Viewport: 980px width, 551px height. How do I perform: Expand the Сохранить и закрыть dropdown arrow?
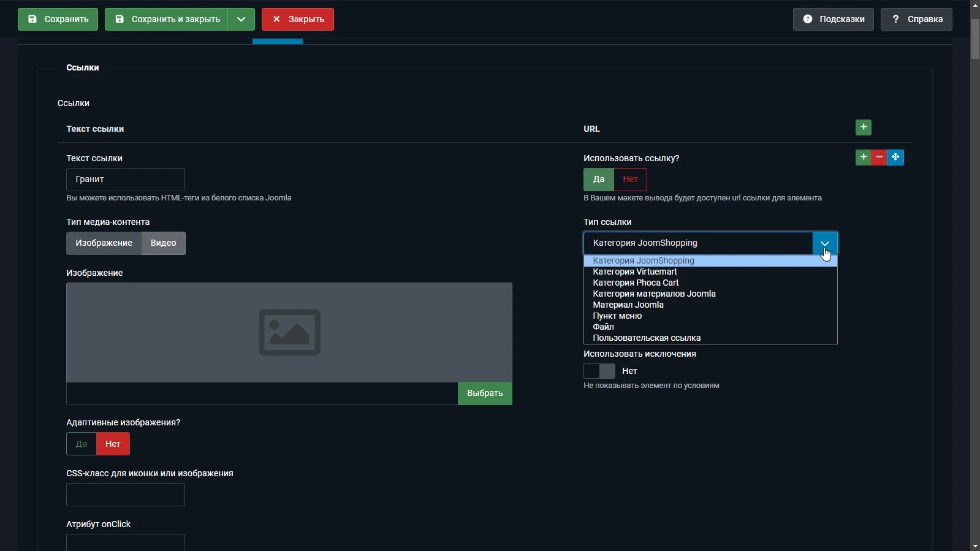click(x=241, y=19)
